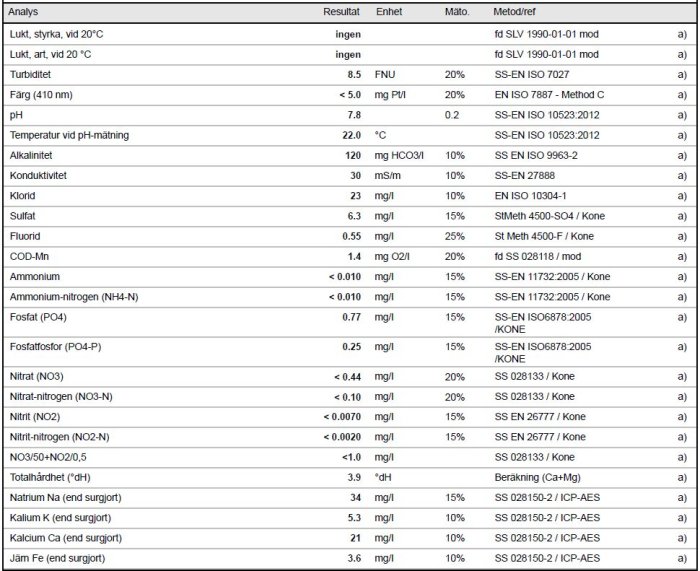Select the pH result value 7.8
The width and height of the screenshot is (700, 571).
tap(354, 115)
